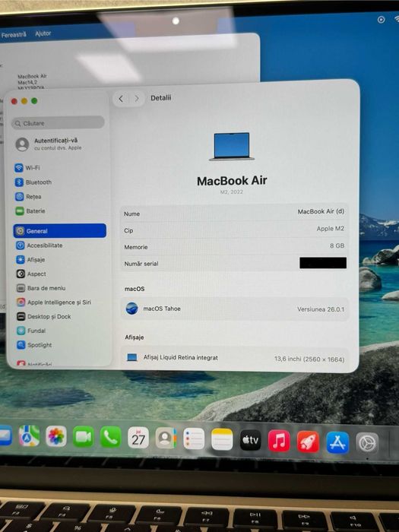Open Maps from the Dock
The image size is (399, 532).
(29, 435)
